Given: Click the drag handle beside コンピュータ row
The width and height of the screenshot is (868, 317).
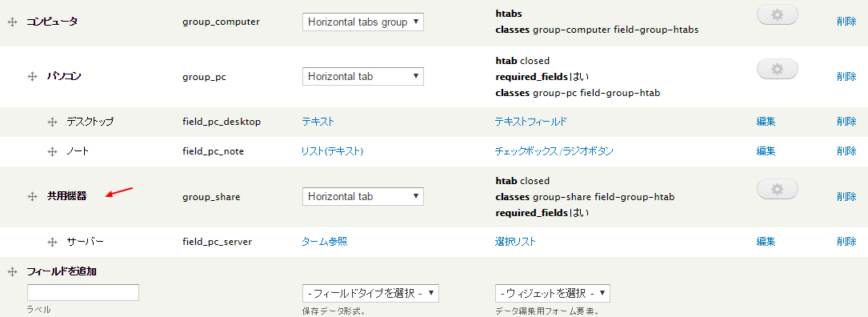Looking at the screenshot, I should (12, 22).
